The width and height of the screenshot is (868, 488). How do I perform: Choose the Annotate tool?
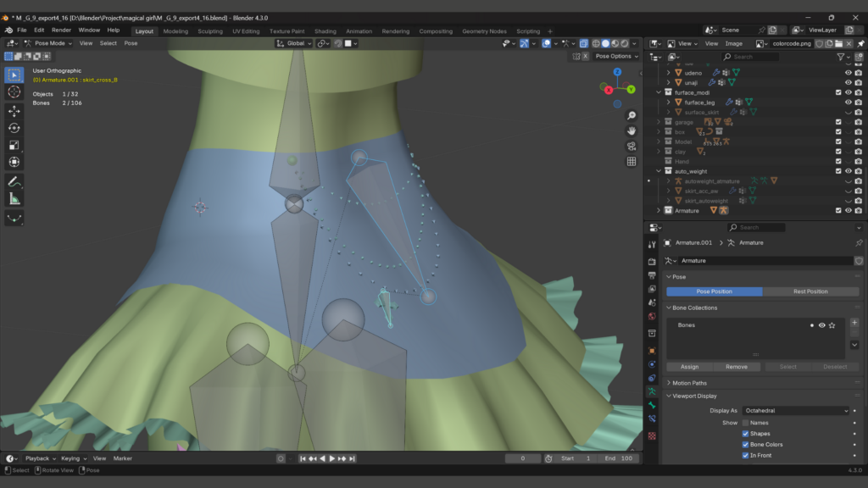[x=14, y=182]
